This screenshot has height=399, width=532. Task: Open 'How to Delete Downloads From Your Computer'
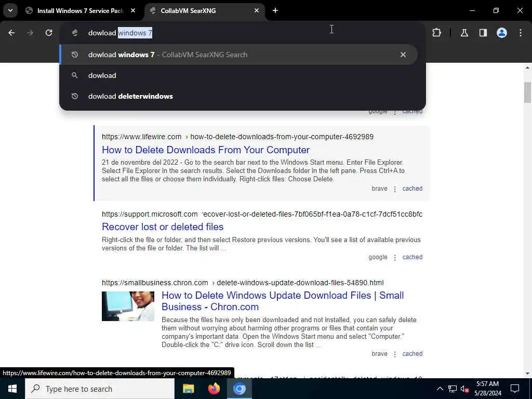coord(206,150)
